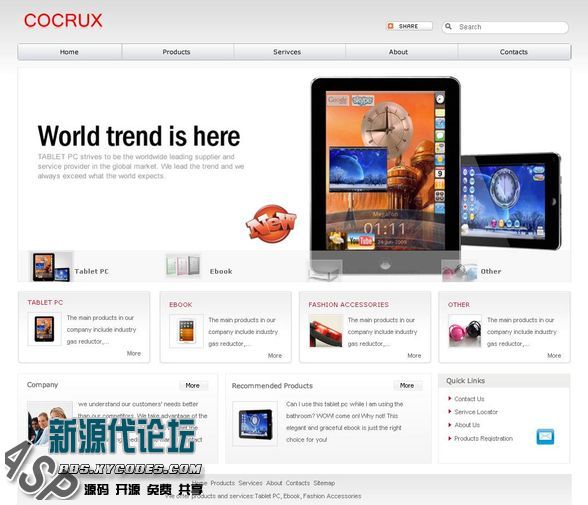Click More in the EBOOK card
588x505 pixels.
275,355
